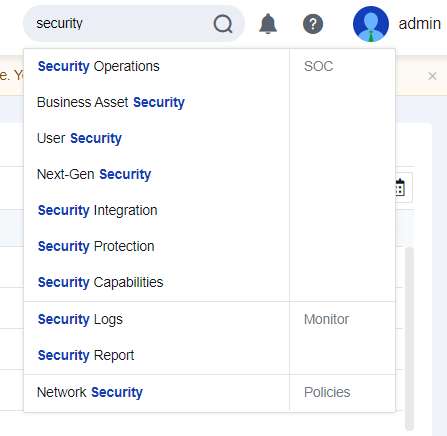
Task: Choose Next-Gen Security suggestion
Action: pyautogui.click(x=94, y=174)
